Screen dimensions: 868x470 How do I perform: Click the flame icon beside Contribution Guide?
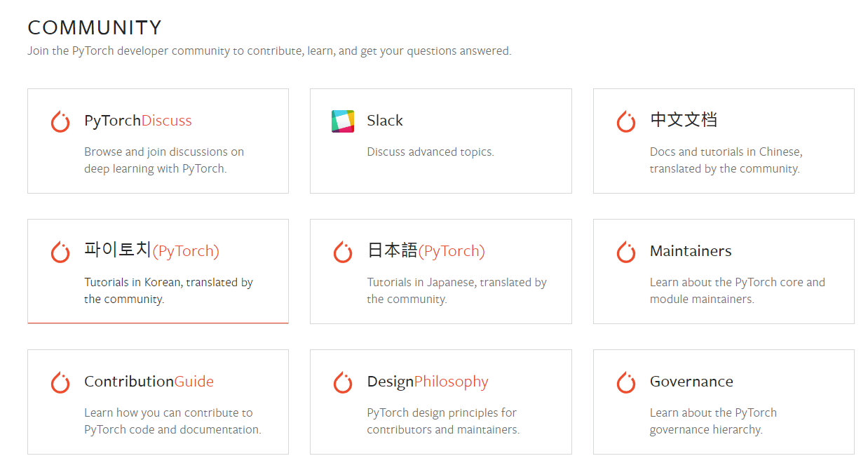pos(60,382)
